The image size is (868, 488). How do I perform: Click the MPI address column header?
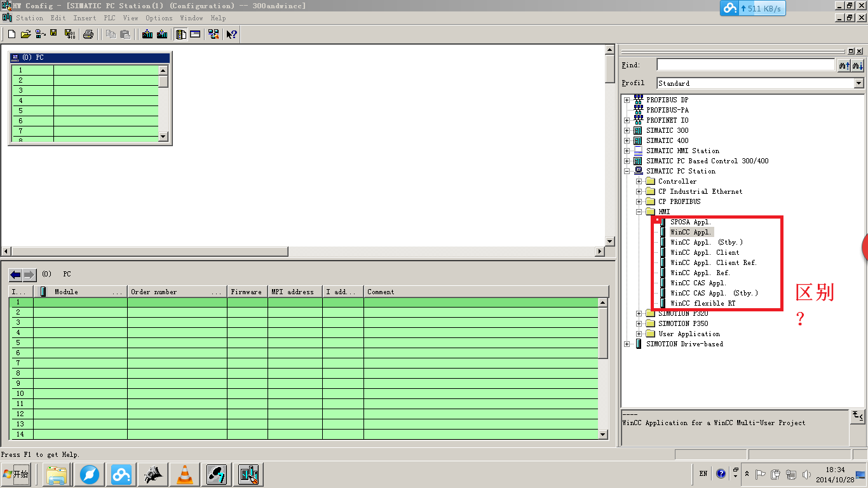point(295,292)
